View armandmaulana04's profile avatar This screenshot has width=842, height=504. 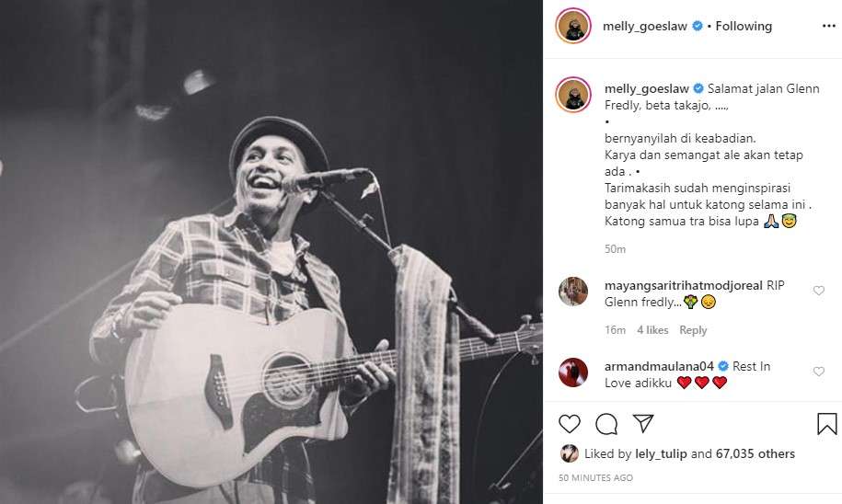(573, 372)
